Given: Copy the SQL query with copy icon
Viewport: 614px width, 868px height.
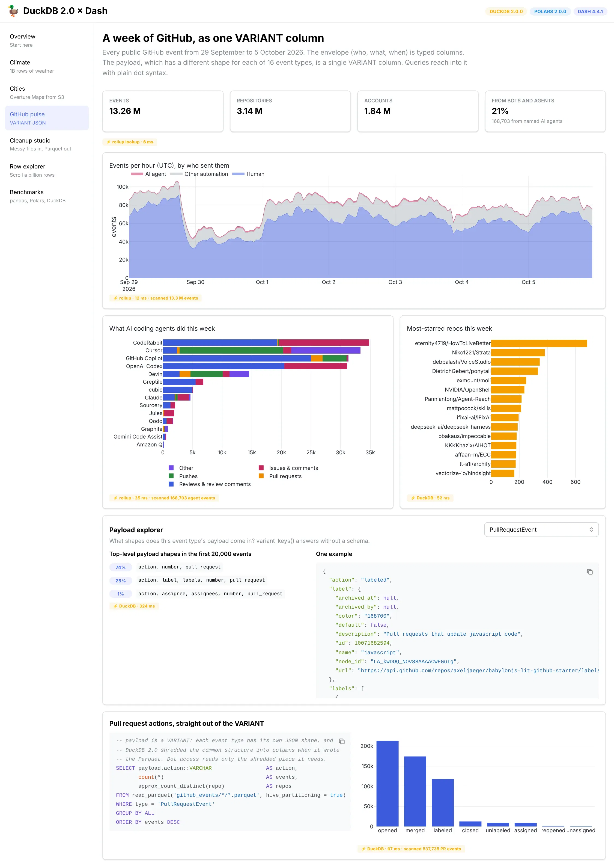Looking at the screenshot, I should point(342,741).
